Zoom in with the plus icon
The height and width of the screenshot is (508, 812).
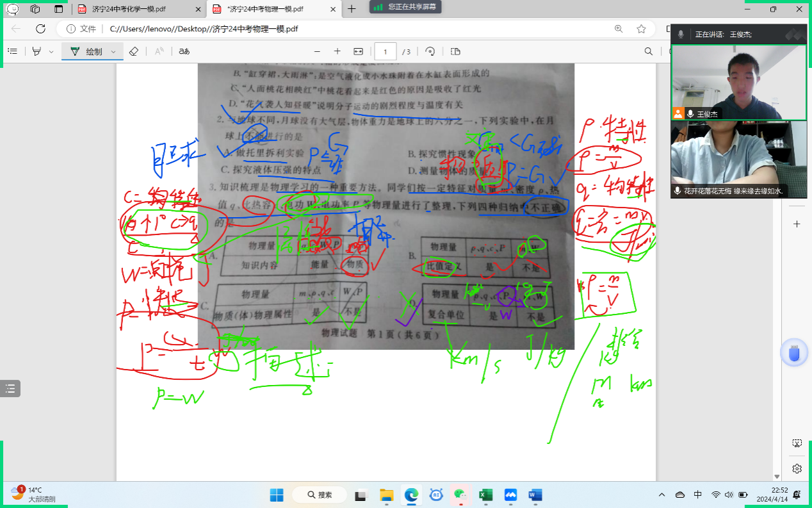337,51
